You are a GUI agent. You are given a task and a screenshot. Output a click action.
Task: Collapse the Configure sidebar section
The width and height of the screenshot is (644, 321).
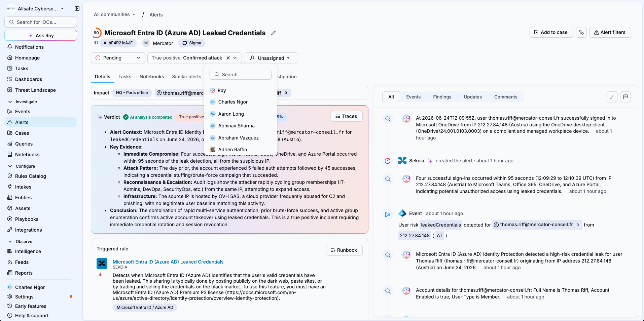click(x=21, y=166)
